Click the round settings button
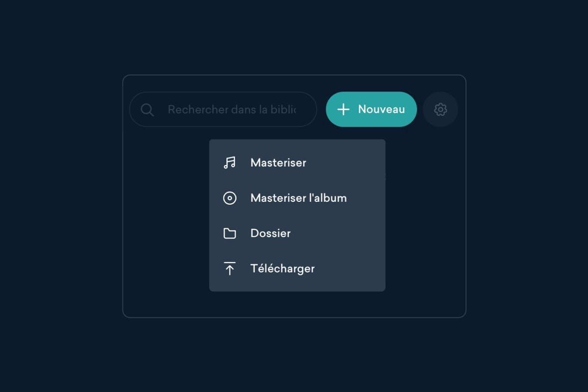The width and height of the screenshot is (588, 392). [441, 109]
